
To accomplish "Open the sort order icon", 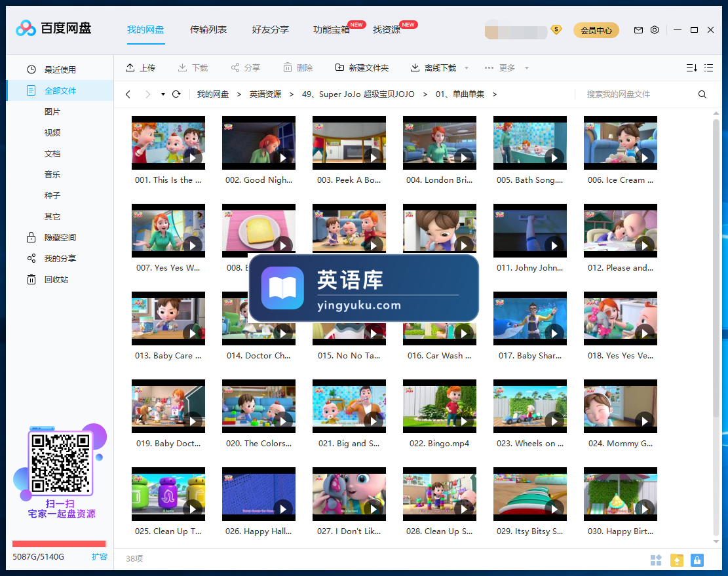I will tap(692, 68).
